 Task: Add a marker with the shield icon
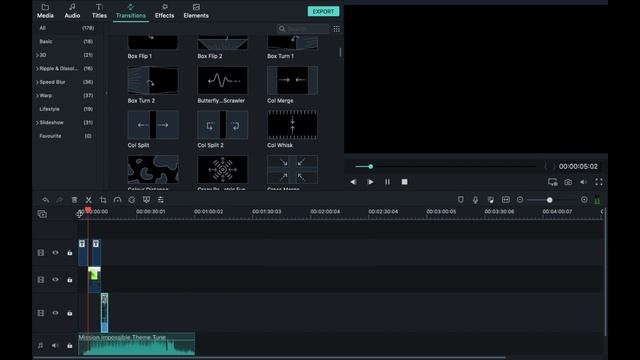(460, 200)
